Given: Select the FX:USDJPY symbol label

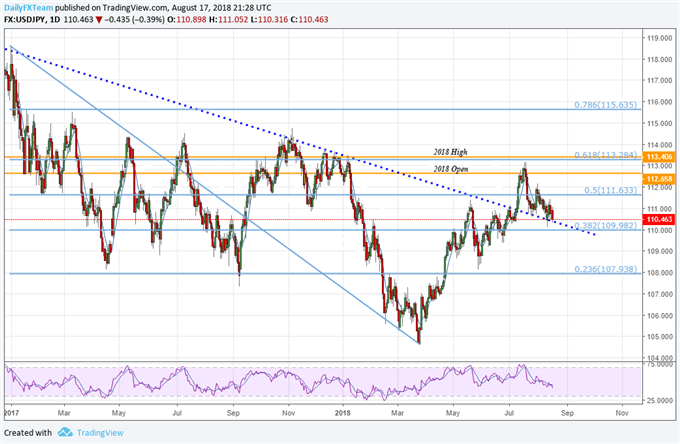Looking at the screenshot, I should coord(24,20).
